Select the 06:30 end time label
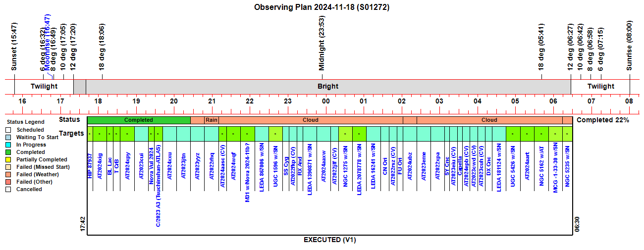This screenshot has height=250, width=644. pos(577,224)
